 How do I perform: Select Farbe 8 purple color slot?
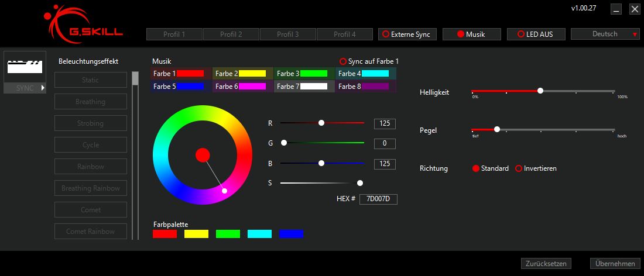point(366,87)
